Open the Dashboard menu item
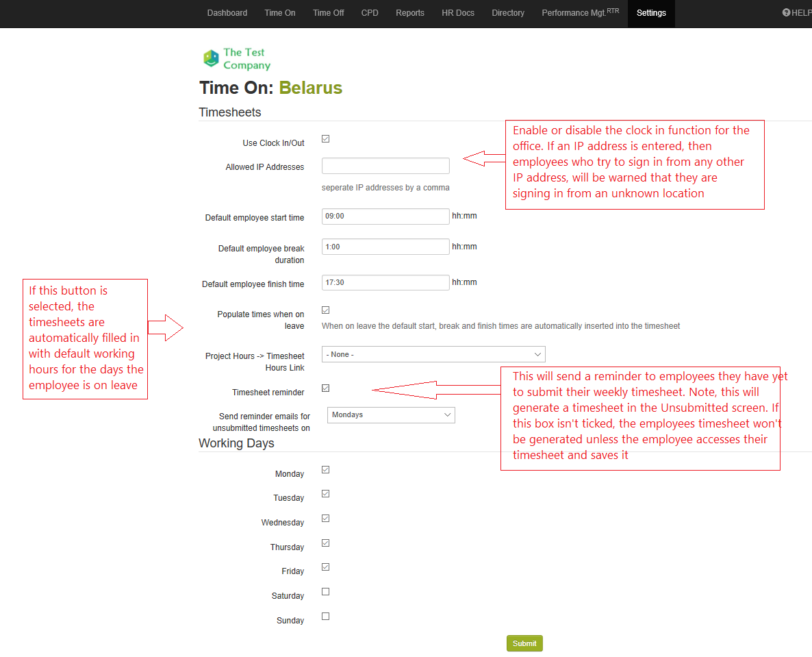Screen dimensions: 812x657 click(227, 13)
